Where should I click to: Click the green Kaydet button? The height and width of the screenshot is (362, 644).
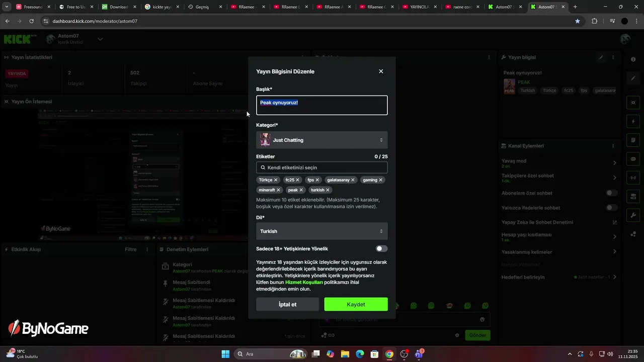356,304
